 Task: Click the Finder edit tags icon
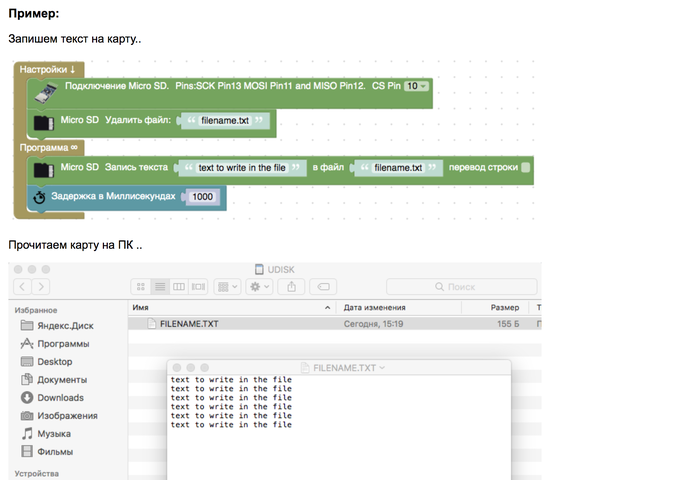point(324,287)
